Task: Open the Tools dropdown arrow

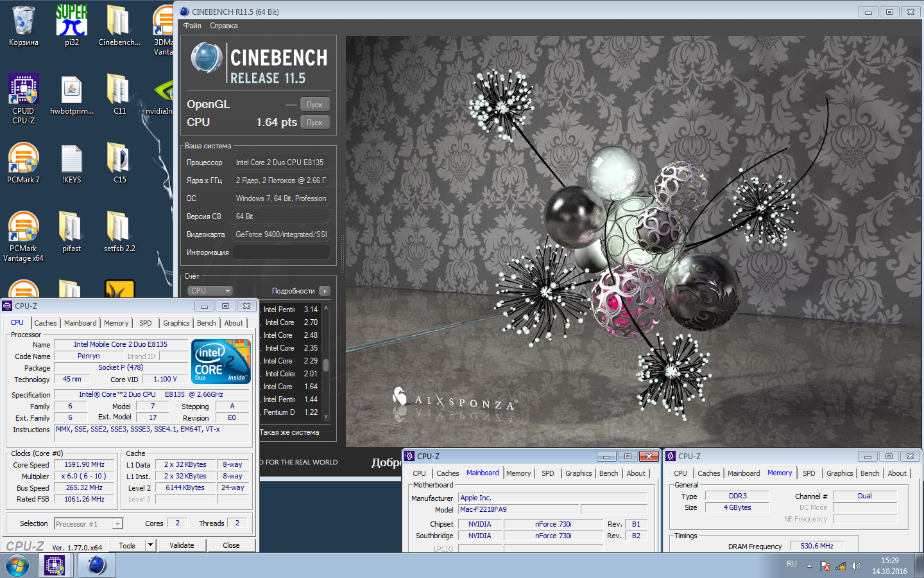Action: (x=150, y=545)
